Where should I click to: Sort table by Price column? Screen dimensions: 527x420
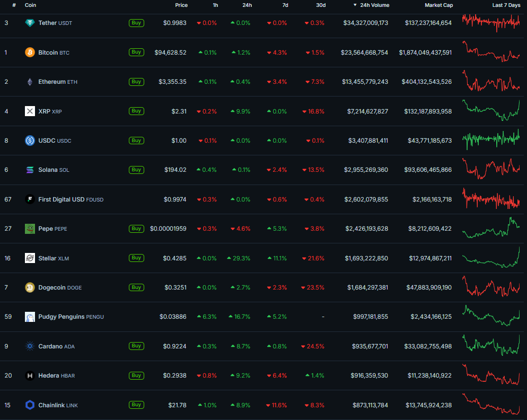[181, 5]
